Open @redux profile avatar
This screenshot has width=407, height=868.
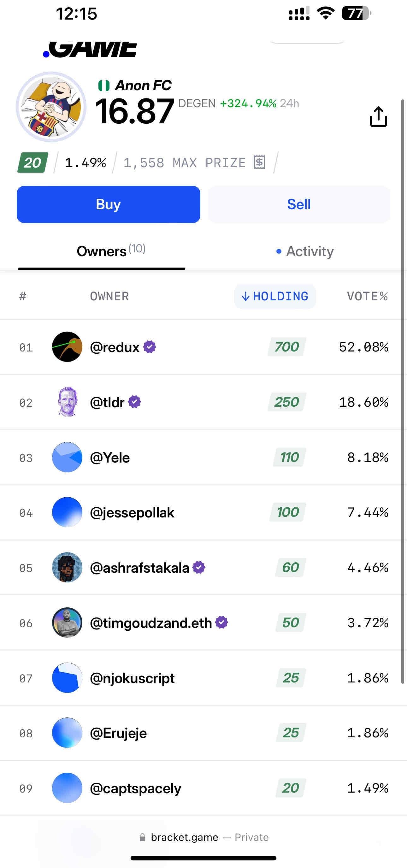point(67,347)
